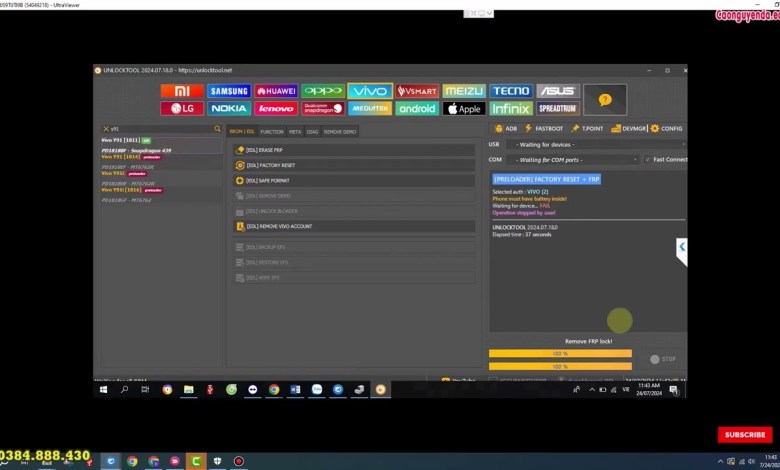Image resolution: width=780 pixels, height=470 pixels.
Task: Open Zalo in remote taskbar
Action: click(x=317, y=389)
